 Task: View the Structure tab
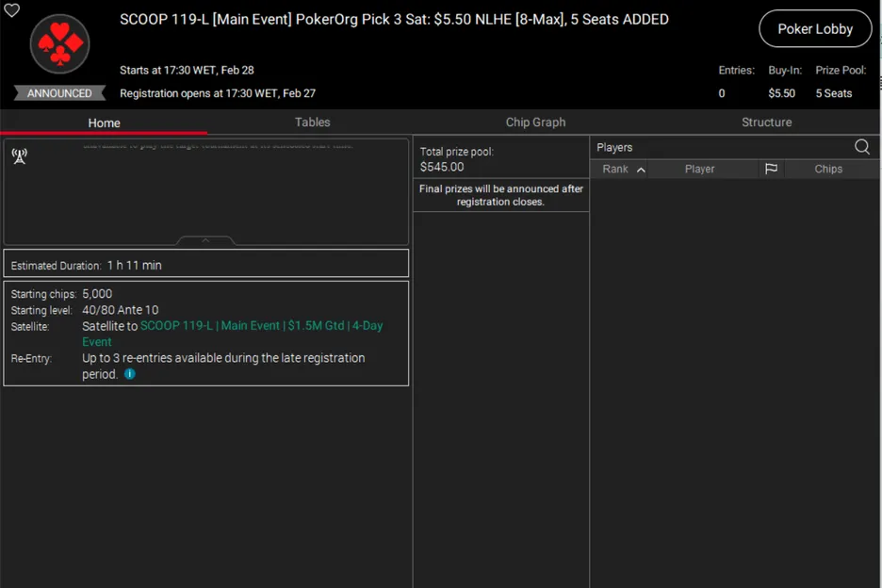(766, 122)
